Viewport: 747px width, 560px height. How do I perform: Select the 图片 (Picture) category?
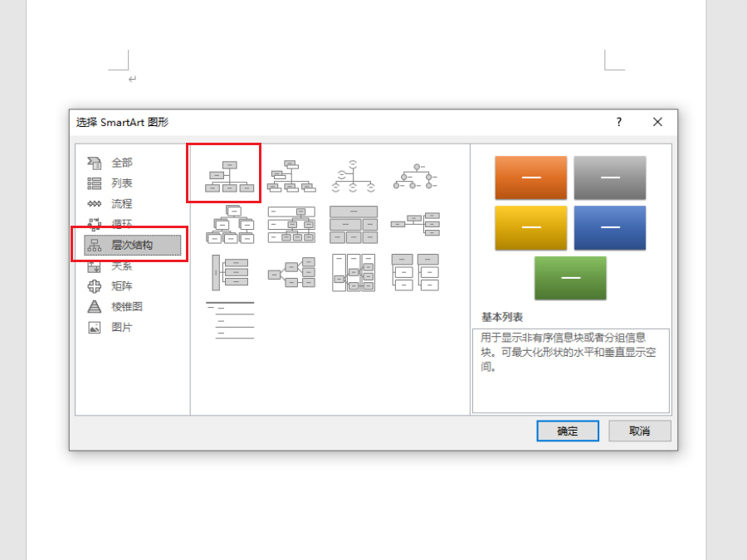(x=121, y=328)
